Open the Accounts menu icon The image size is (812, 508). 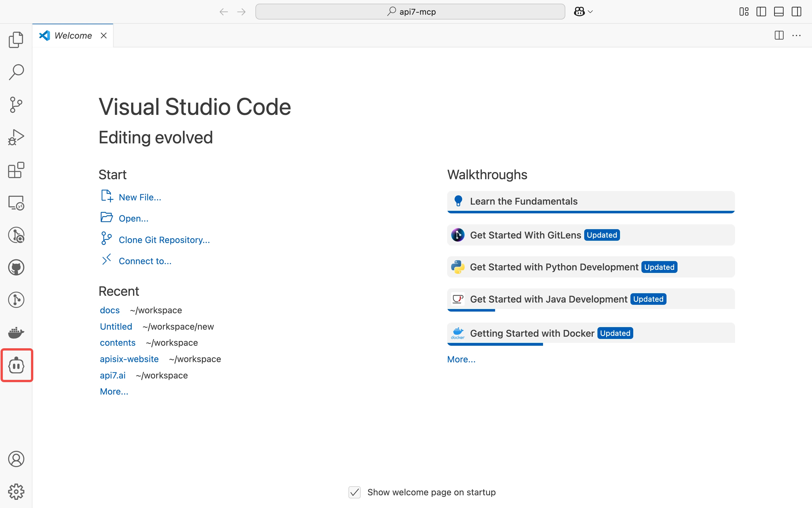coord(16,459)
